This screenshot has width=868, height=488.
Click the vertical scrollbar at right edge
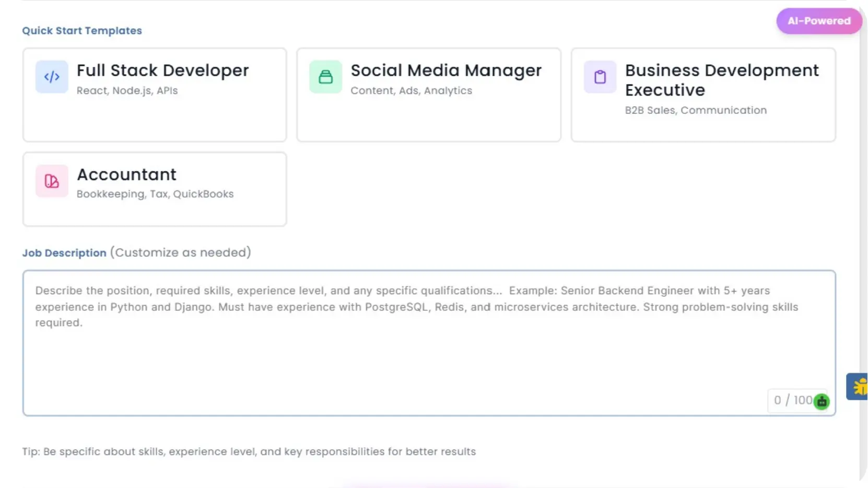click(864, 244)
